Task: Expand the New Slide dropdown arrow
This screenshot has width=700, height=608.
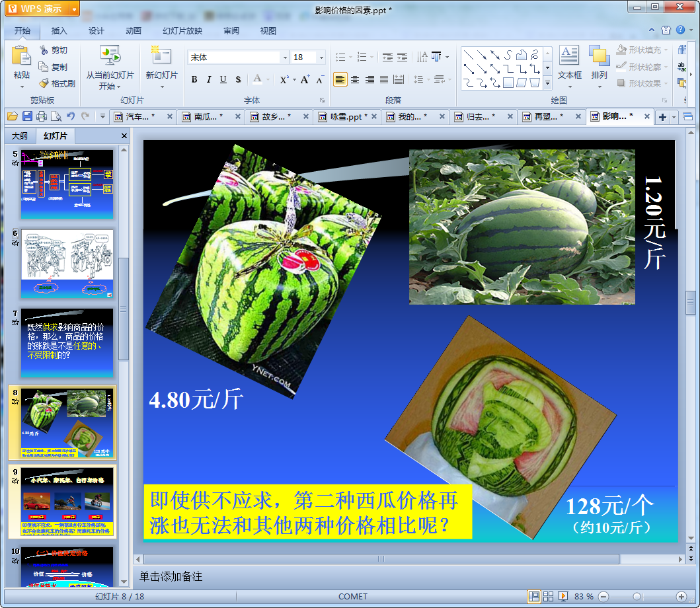Action: pyautogui.click(x=161, y=87)
